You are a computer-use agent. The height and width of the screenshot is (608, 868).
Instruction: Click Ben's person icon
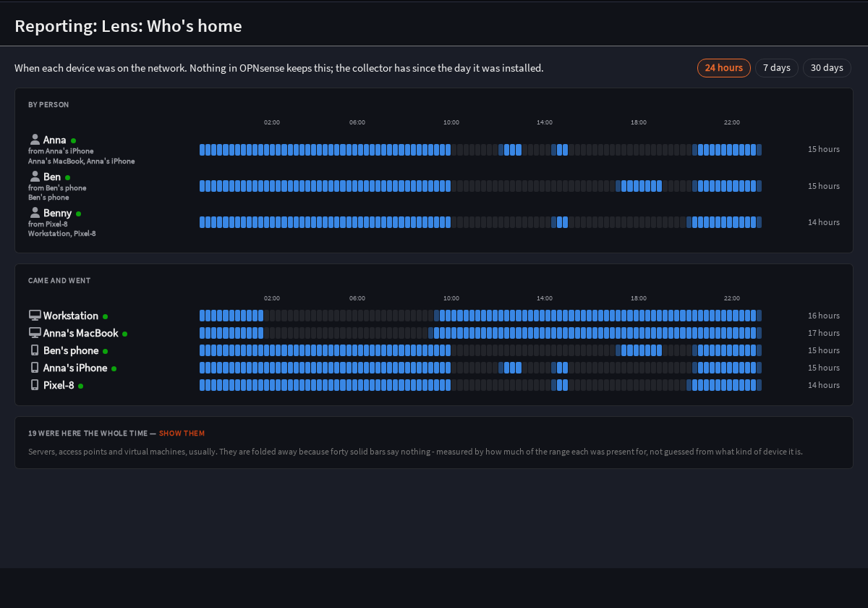[35, 177]
